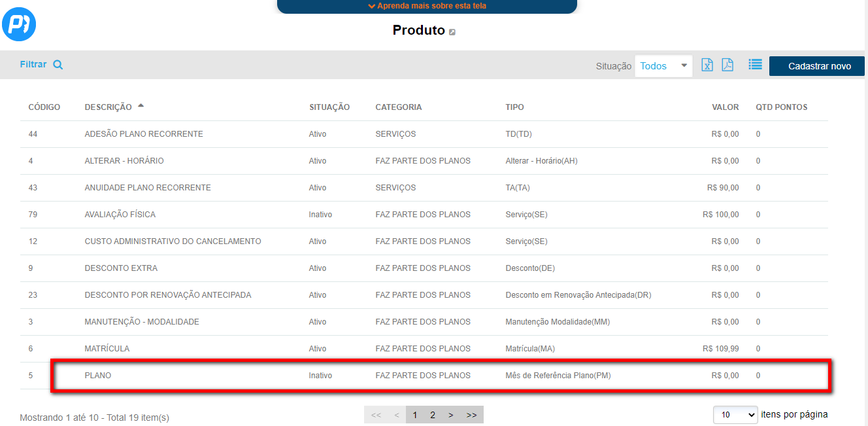
Task: Click the Cadastrar novo button
Action: 819,66
